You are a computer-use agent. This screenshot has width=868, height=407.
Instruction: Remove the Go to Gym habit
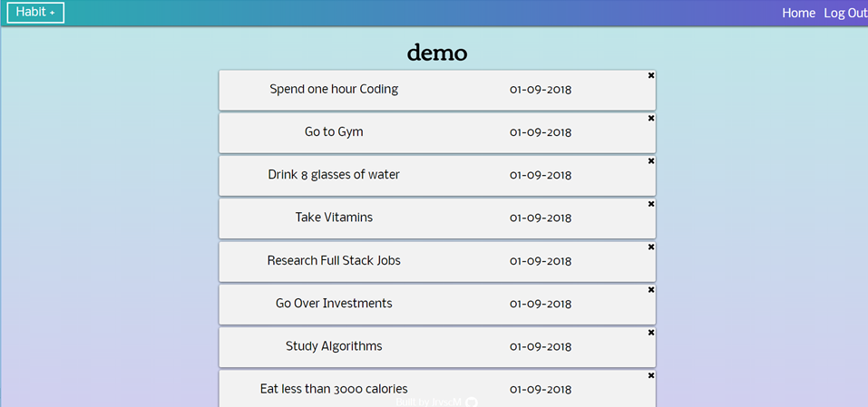pyautogui.click(x=651, y=119)
